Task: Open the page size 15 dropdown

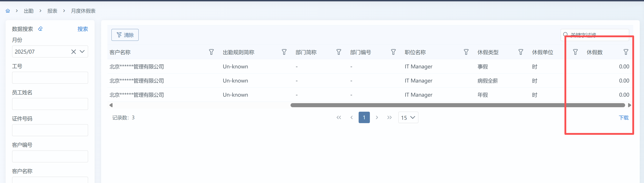Action: coord(408,118)
